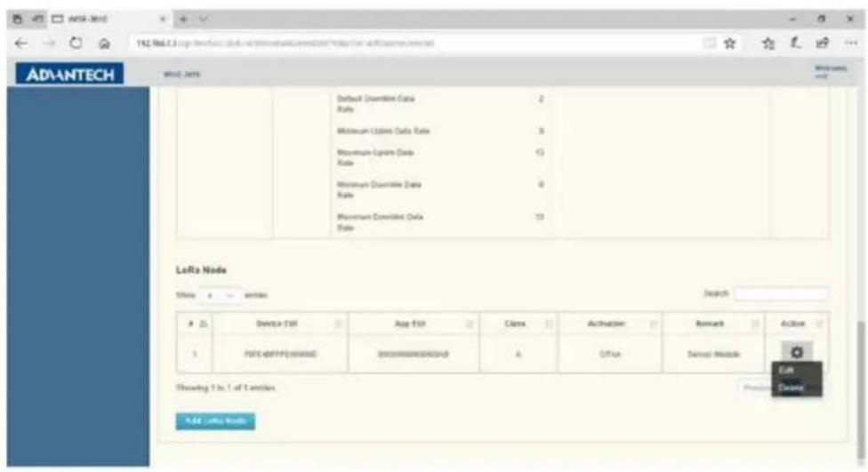Add page to favorites with star icon
This screenshot has width=868, height=472.
730,44
